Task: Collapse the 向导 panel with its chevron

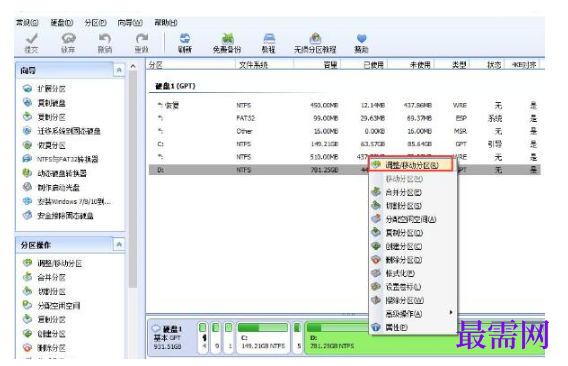Action: click(119, 70)
